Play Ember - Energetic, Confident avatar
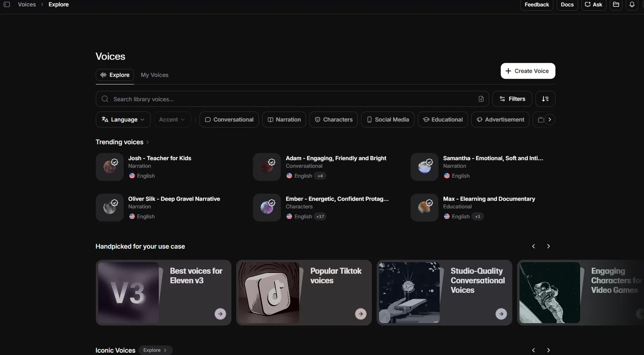 [x=267, y=207]
